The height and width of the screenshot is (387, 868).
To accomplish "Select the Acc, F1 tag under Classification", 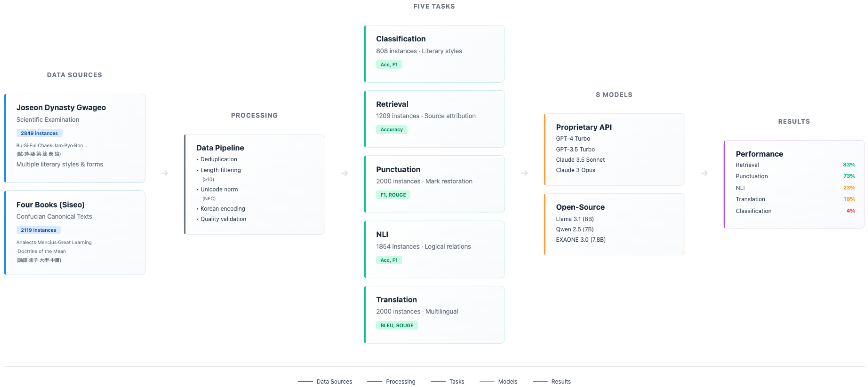I will (x=389, y=65).
